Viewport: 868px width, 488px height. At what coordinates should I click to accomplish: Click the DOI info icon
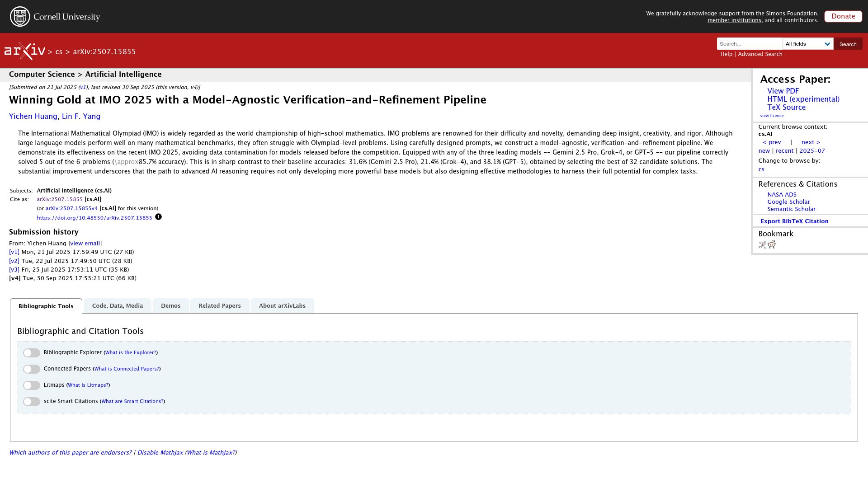coord(158,217)
